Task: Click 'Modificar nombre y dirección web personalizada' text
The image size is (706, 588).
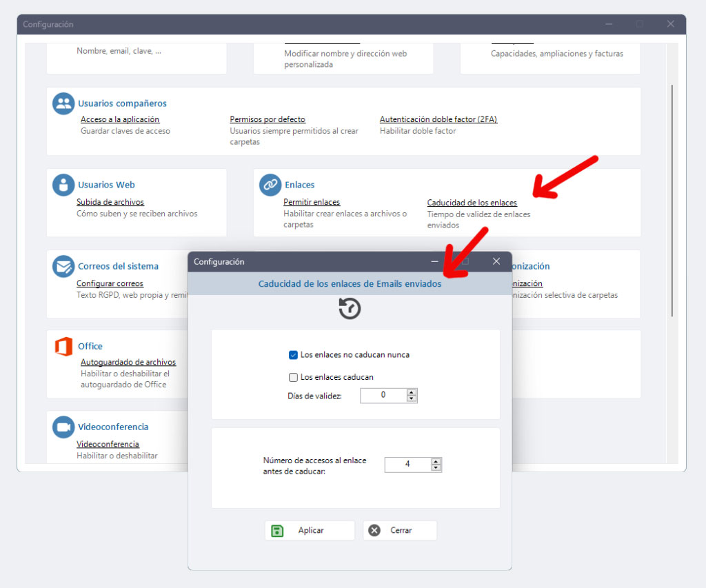Action: pyautogui.click(x=345, y=59)
